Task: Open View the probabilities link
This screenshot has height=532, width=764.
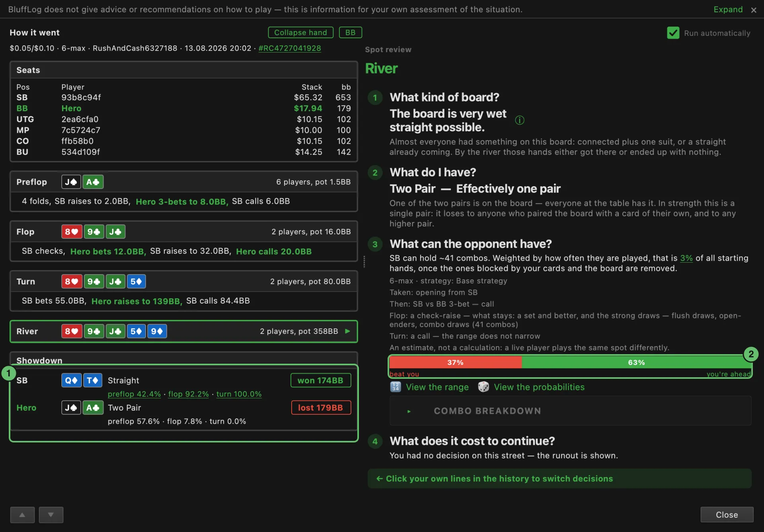Action: [539, 387]
